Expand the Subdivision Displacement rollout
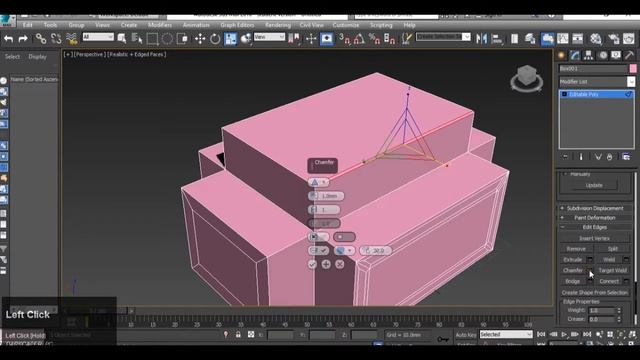The height and width of the screenshot is (360, 640). (595, 208)
